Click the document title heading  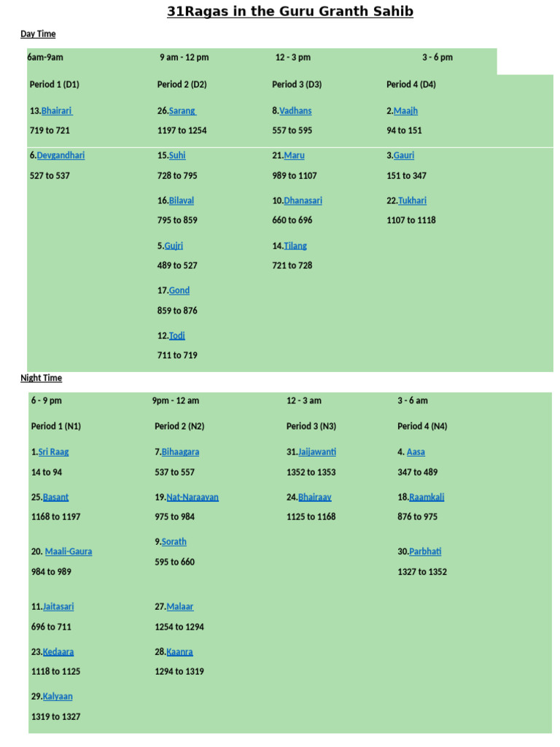tap(290, 12)
